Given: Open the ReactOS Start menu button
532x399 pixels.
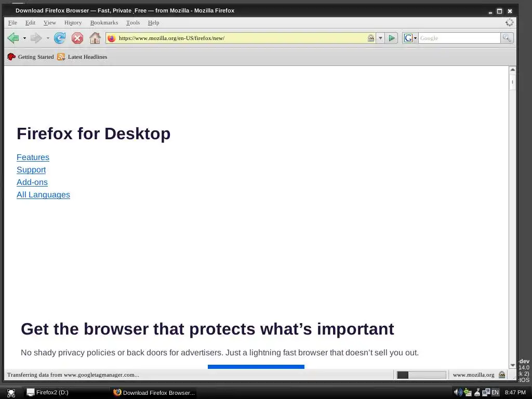Looking at the screenshot, I should pos(11,393).
